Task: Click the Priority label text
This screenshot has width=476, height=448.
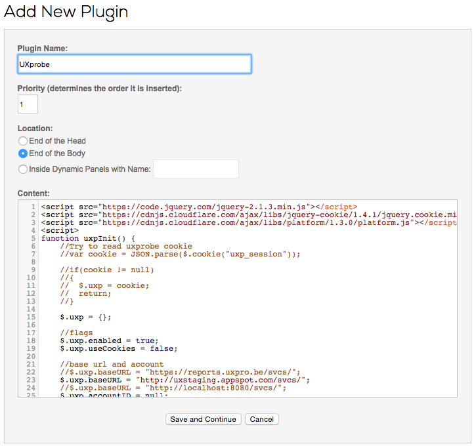Action: click(100, 89)
